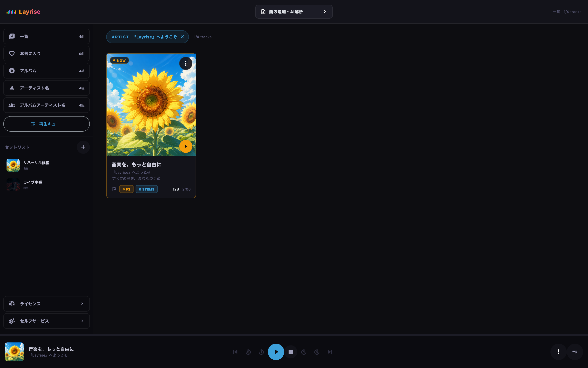Click the sunflower album art on track card
Viewport: 588px width, 368px height.
coord(151,105)
